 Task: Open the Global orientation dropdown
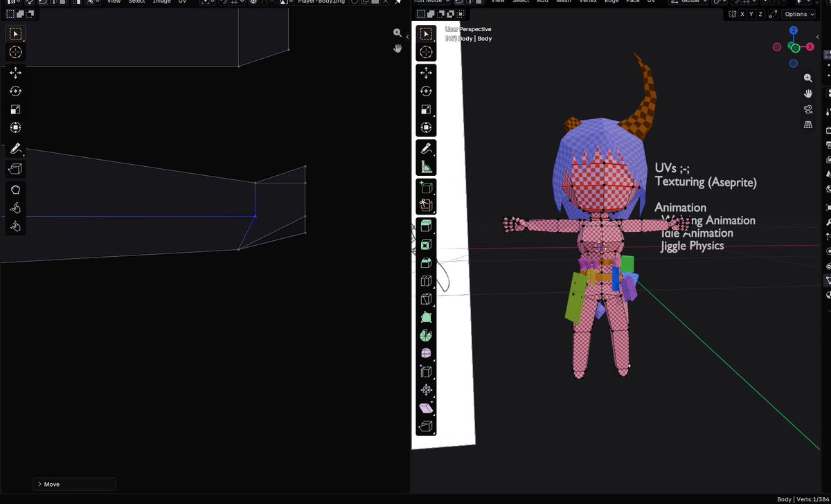pos(689,2)
